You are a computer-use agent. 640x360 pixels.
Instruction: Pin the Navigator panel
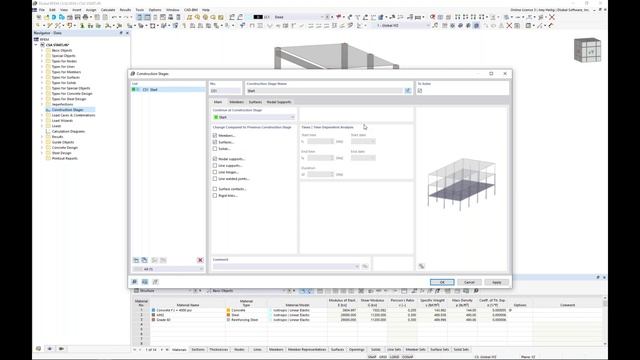pyautogui.click(x=121, y=33)
